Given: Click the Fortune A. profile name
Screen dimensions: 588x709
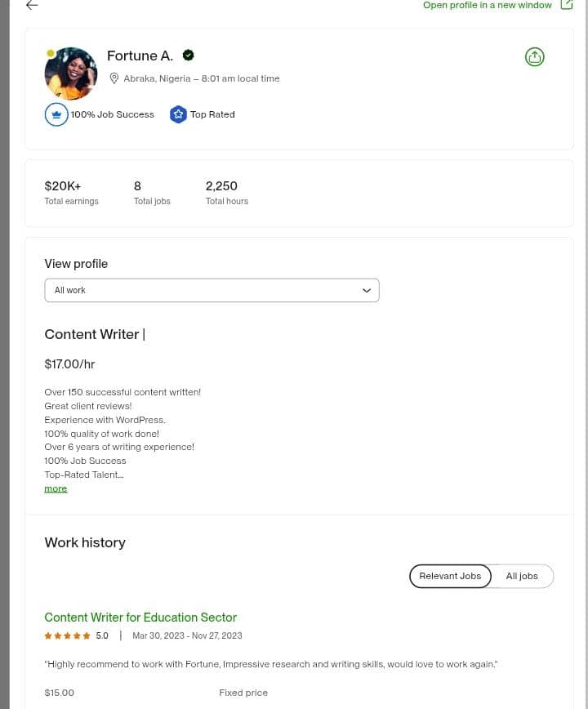Looking at the screenshot, I should click(140, 56).
